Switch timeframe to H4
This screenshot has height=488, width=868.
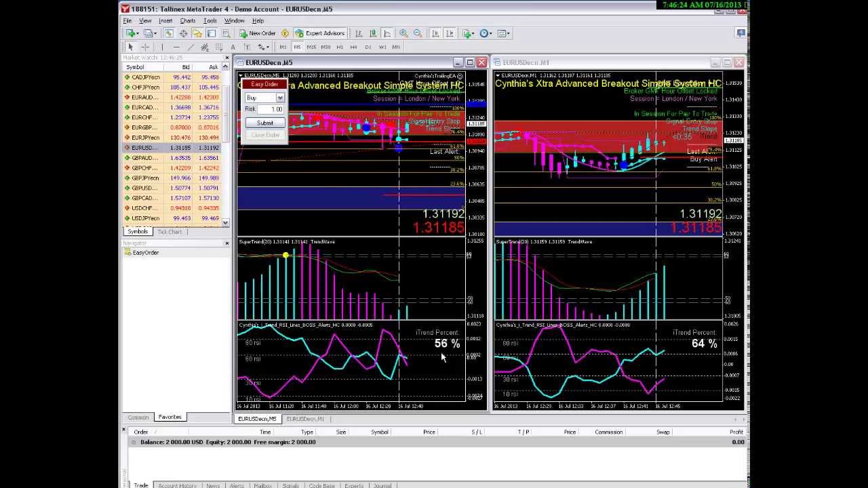point(353,47)
